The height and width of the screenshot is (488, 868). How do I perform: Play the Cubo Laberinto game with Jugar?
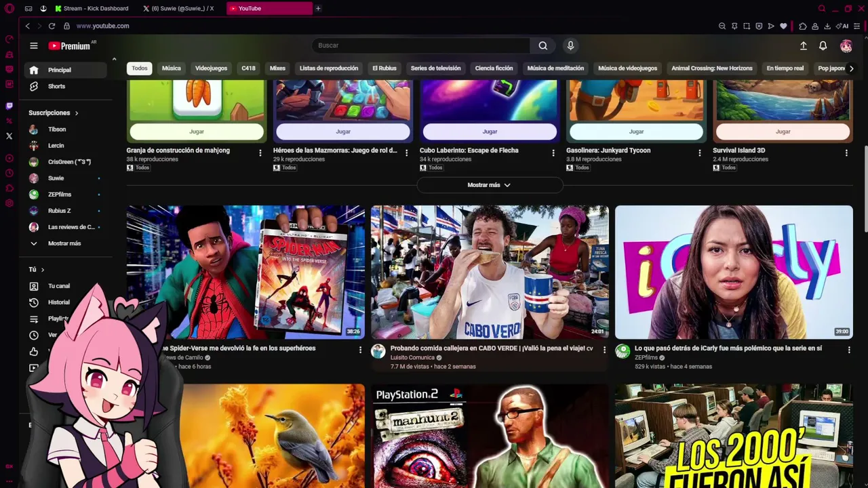(x=490, y=131)
